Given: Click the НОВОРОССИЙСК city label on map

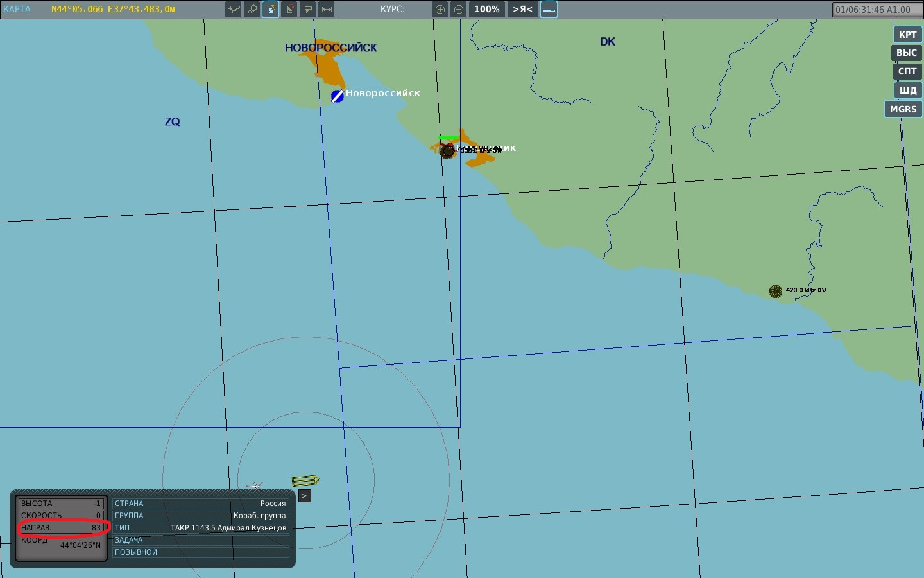Looking at the screenshot, I should point(331,48).
